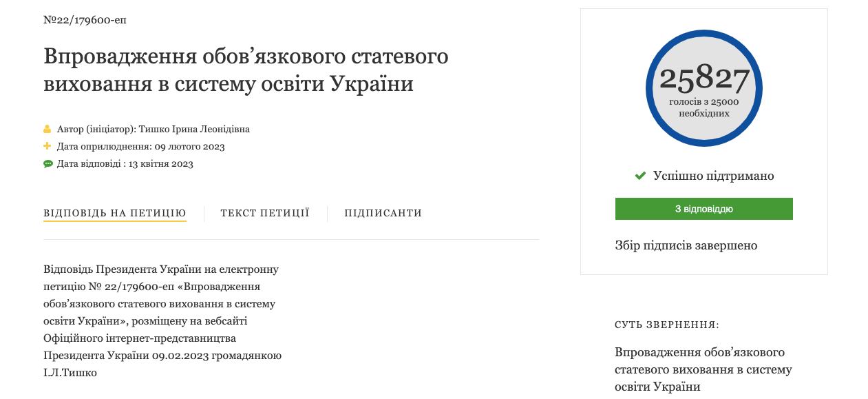This screenshot has height=399, width=868.
Task: Show the Підписанти tab
Action: coord(383,213)
